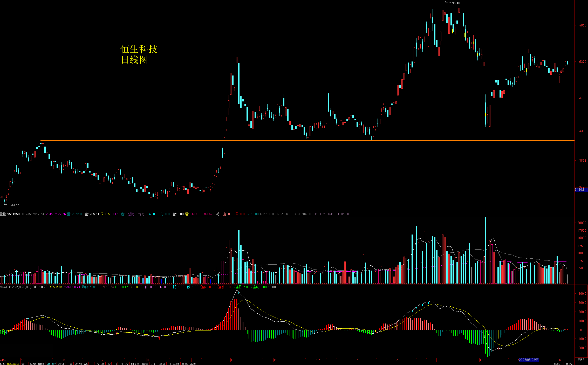The image size is (588, 365).
Task: Switch to the 量柱 indicator tab
Action: [x=41, y=364]
